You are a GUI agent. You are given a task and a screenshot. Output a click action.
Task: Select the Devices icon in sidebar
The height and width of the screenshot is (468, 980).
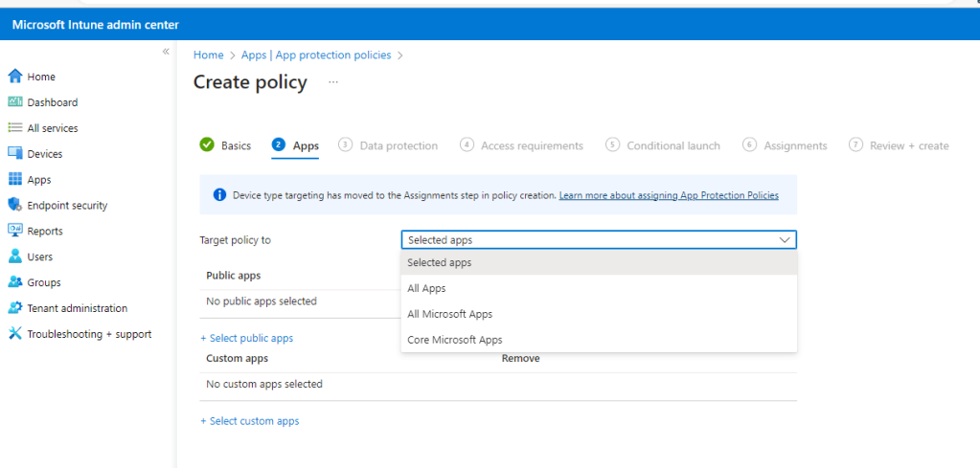point(14,154)
